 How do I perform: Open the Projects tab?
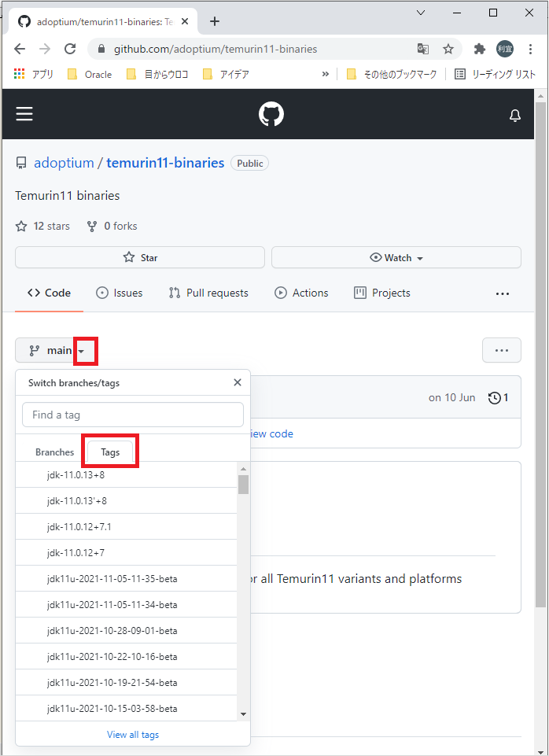(x=382, y=293)
